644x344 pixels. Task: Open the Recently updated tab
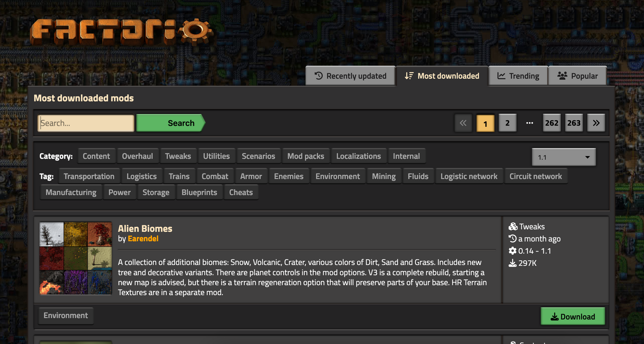tap(350, 76)
